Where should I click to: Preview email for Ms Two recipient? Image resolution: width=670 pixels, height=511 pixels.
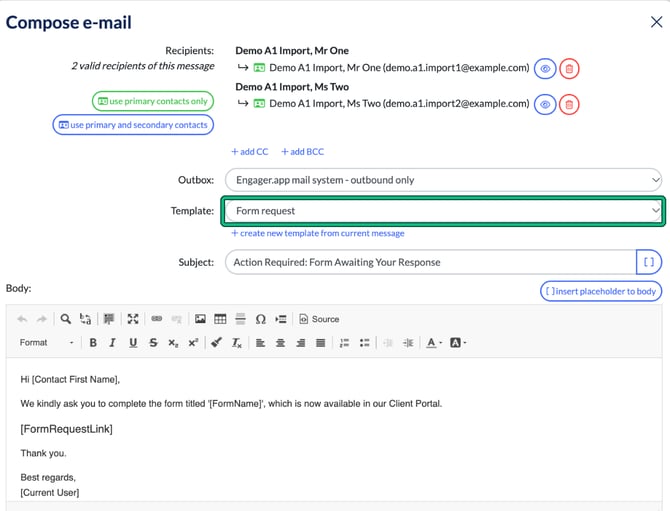[x=545, y=104]
